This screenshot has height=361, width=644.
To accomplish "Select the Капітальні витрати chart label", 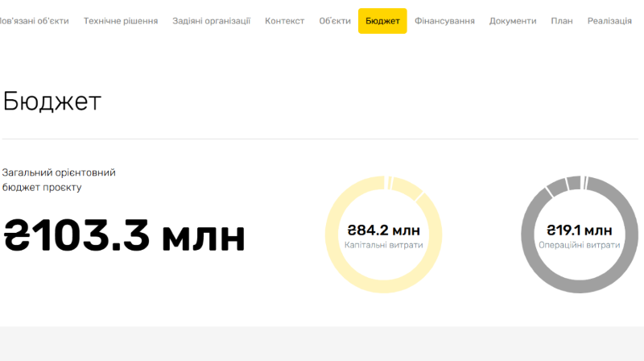I will (383, 245).
